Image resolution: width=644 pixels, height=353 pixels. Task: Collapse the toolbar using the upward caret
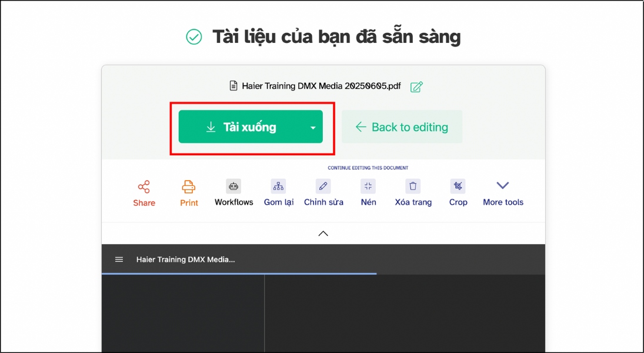tap(323, 233)
